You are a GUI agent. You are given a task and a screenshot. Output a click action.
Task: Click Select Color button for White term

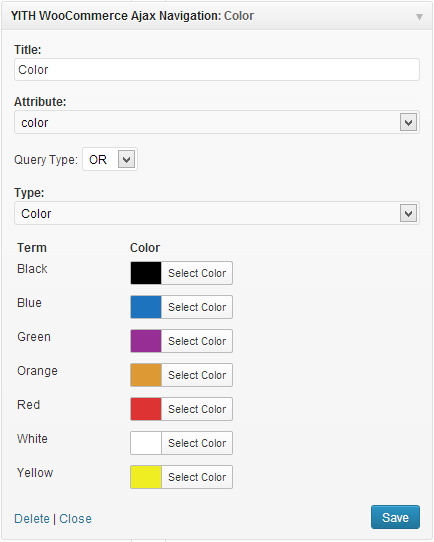[x=197, y=443]
